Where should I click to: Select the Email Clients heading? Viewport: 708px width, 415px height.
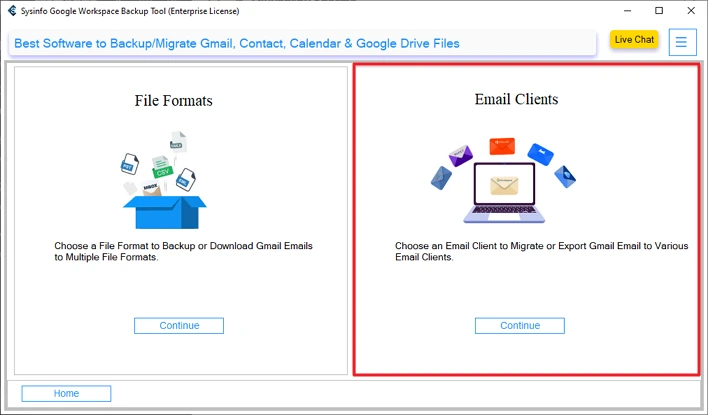pyautogui.click(x=516, y=99)
